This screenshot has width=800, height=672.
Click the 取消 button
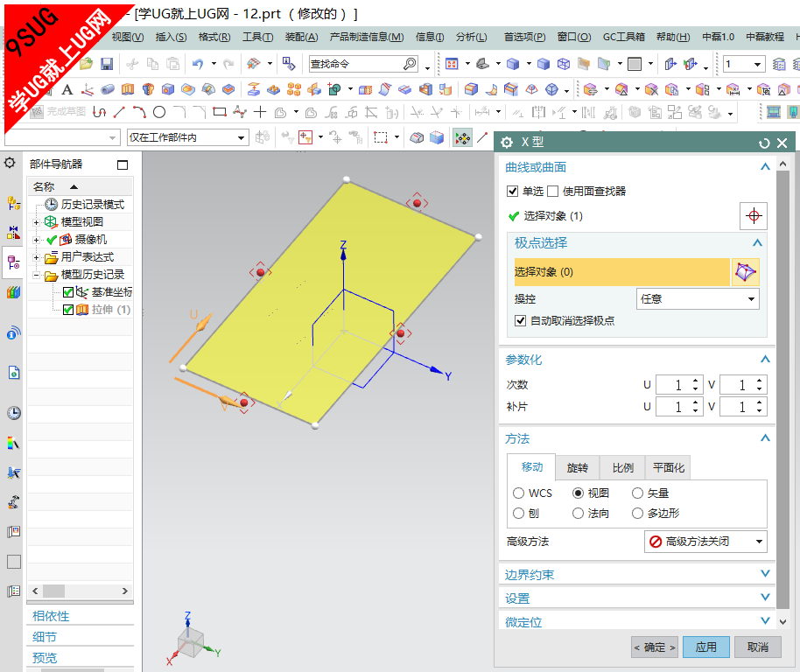click(x=758, y=647)
